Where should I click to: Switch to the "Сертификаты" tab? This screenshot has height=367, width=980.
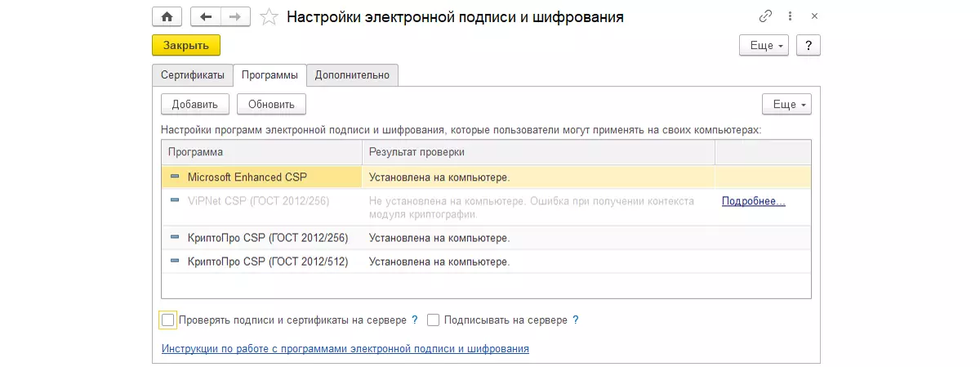click(192, 75)
